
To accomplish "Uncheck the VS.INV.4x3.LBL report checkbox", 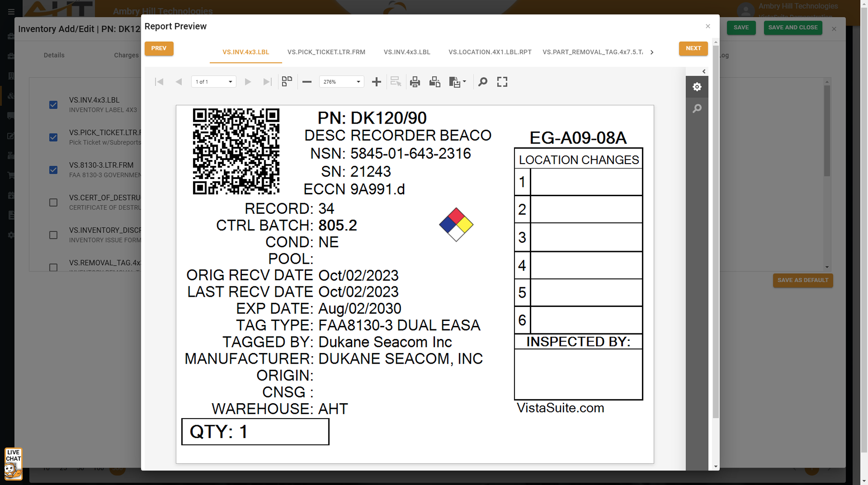I will [x=53, y=105].
